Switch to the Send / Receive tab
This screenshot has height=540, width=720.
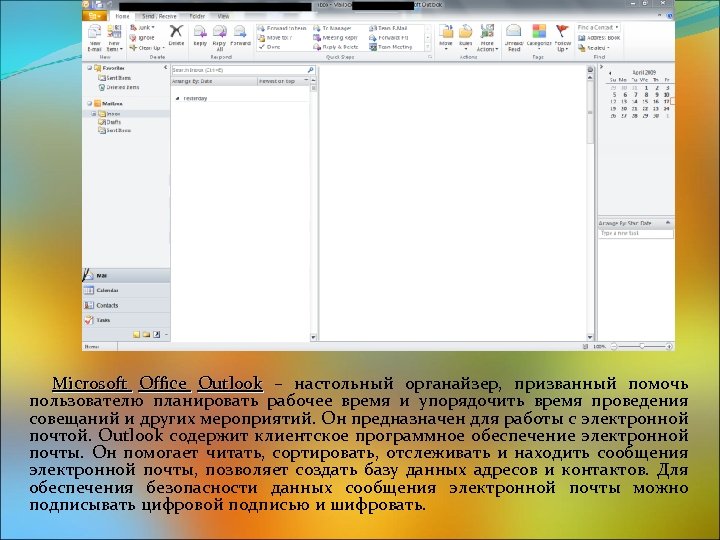159,16
